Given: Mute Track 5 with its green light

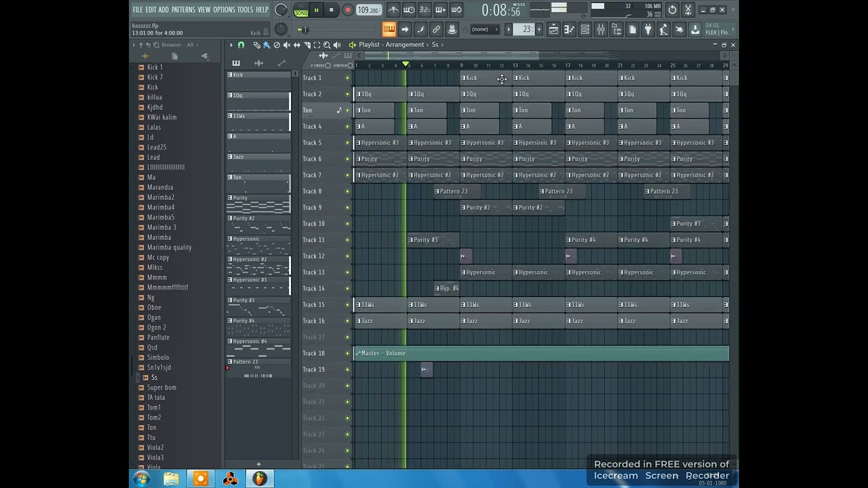Looking at the screenshot, I should tap(347, 142).
